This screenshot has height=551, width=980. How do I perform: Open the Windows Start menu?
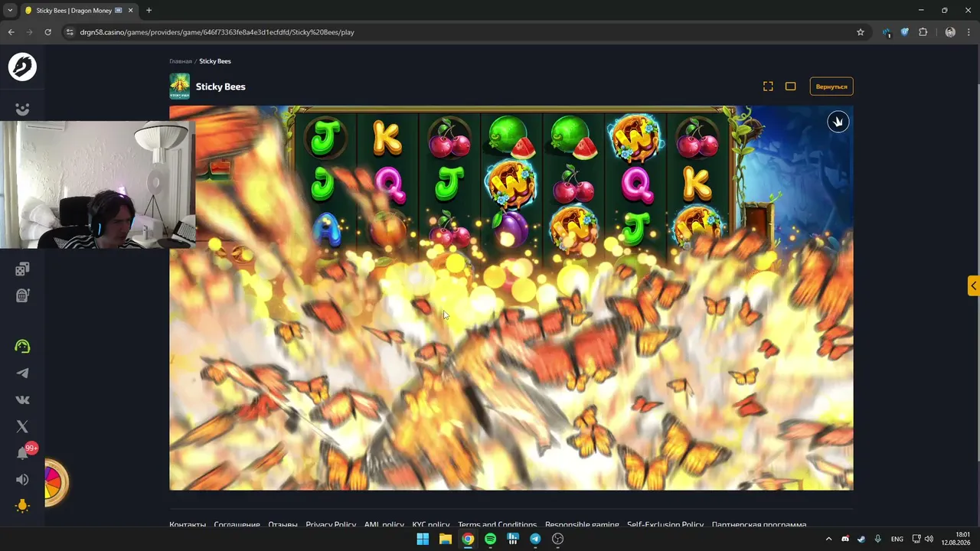(423, 539)
